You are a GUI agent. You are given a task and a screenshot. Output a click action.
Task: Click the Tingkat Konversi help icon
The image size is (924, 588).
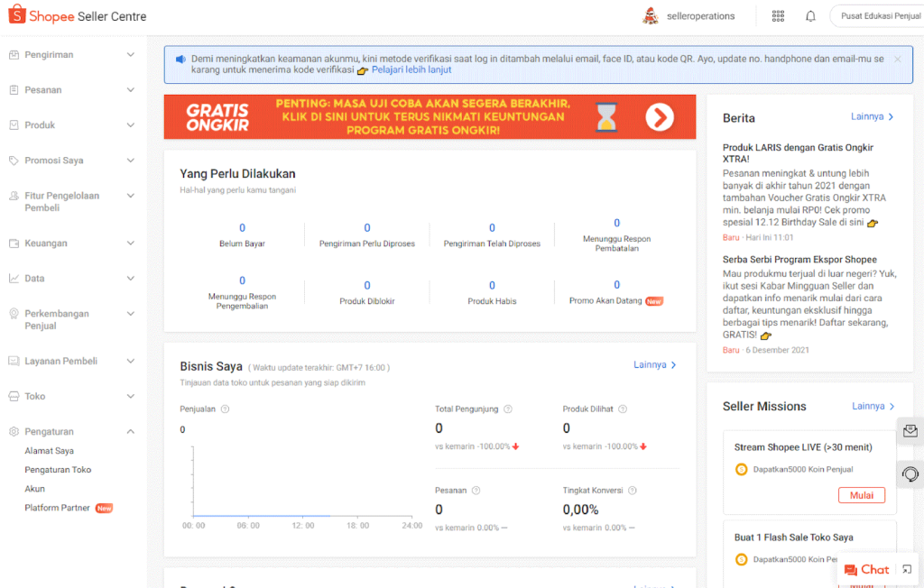click(x=633, y=491)
